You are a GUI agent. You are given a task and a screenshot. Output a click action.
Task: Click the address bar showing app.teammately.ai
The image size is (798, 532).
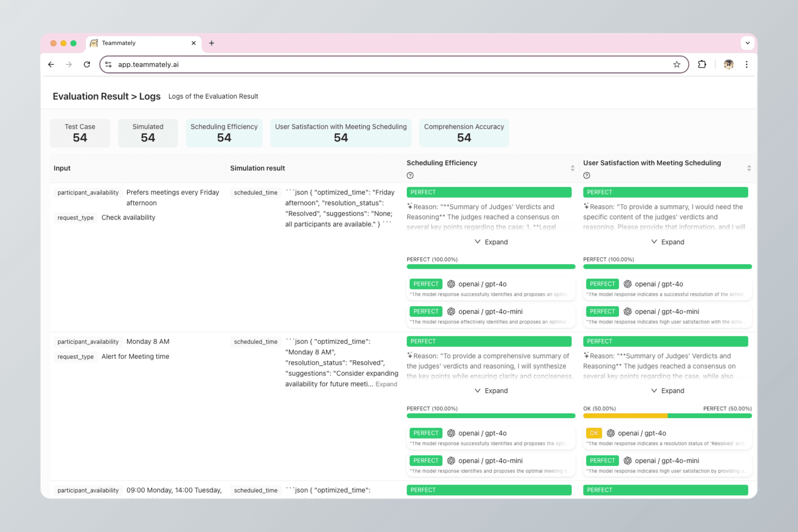point(373,64)
